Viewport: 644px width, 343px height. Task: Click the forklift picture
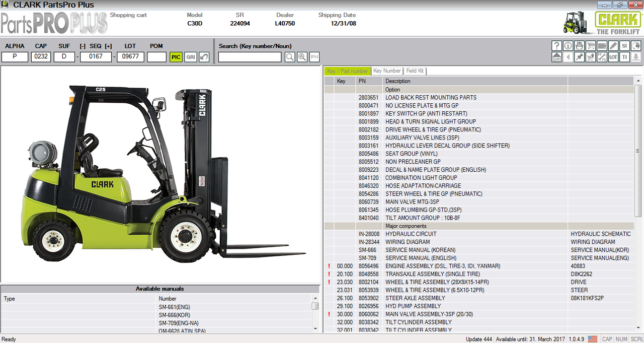tap(163, 174)
